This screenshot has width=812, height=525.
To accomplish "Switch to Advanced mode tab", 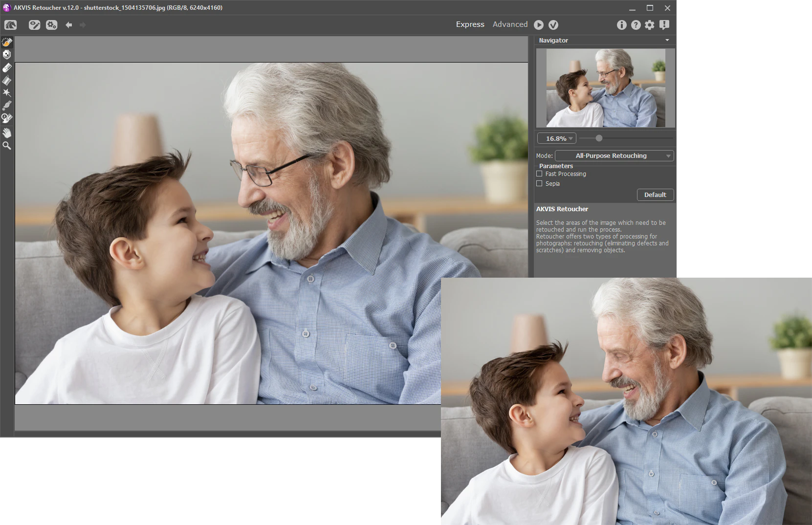I will [510, 24].
